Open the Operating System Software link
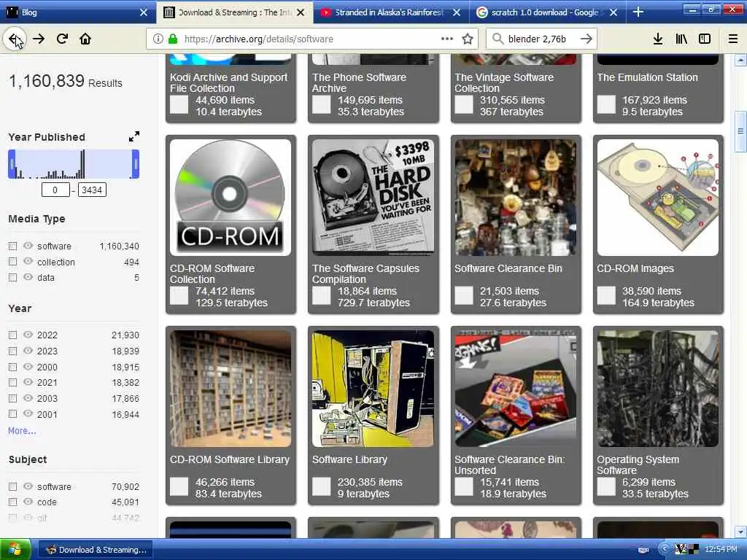The height and width of the screenshot is (560, 747). tap(638, 464)
